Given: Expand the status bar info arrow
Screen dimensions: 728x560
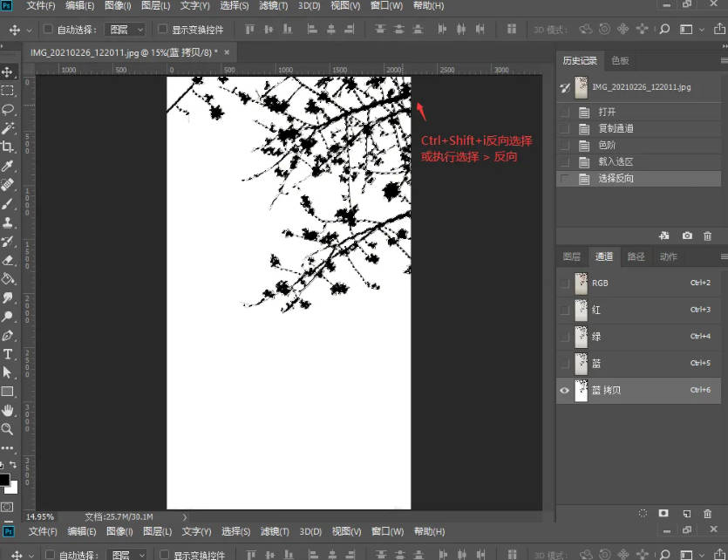Looking at the screenshot, I should 184,516.
